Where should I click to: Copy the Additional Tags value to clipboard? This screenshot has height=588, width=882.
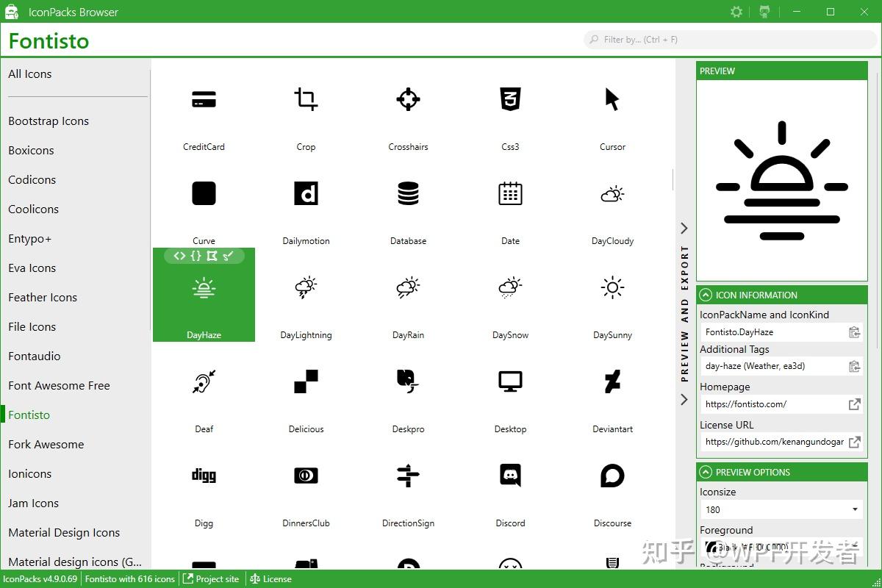pos(854,366)
